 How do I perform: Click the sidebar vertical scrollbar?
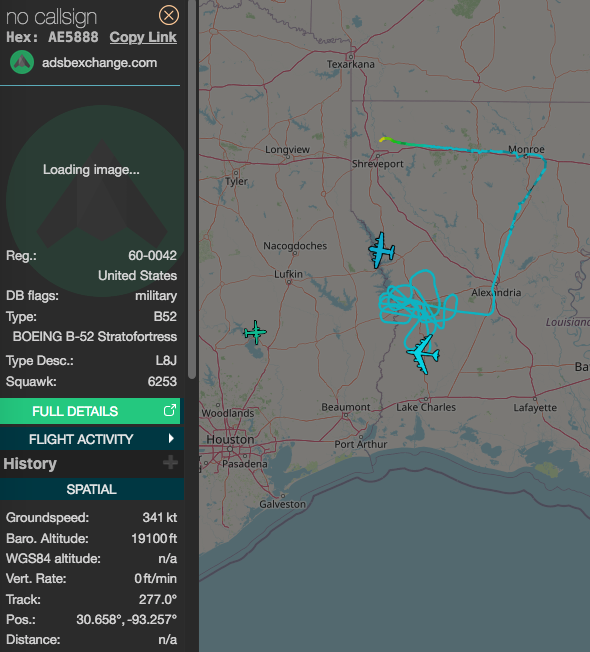[192, 189]
